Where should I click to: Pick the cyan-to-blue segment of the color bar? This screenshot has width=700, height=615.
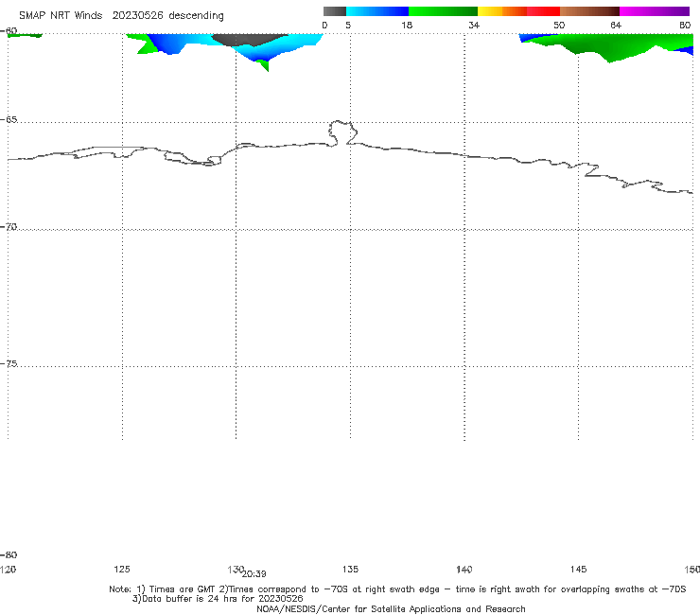[377, 11]
